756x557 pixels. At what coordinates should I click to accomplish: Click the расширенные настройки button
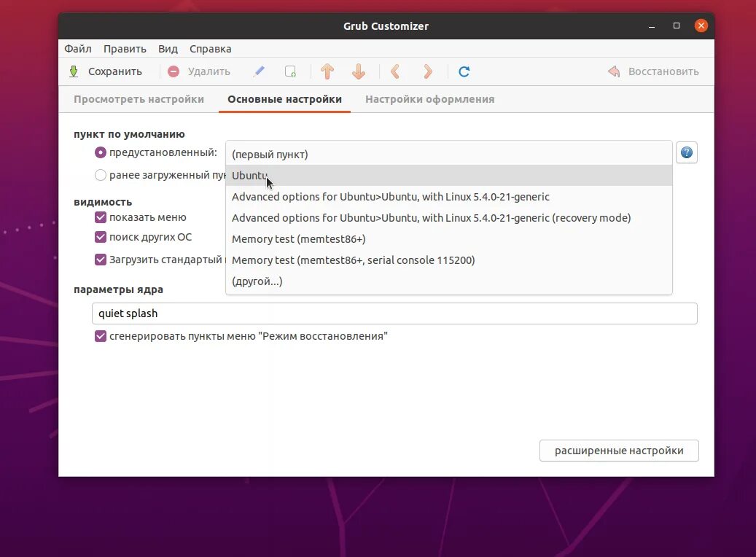619,451
